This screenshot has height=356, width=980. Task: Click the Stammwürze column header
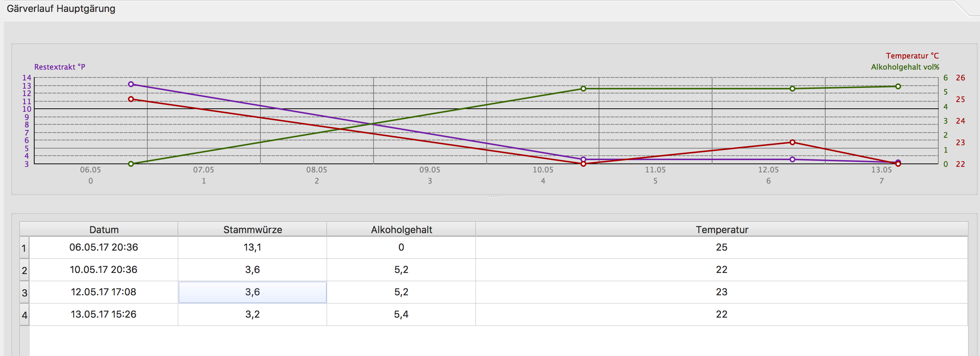point(252,230)
